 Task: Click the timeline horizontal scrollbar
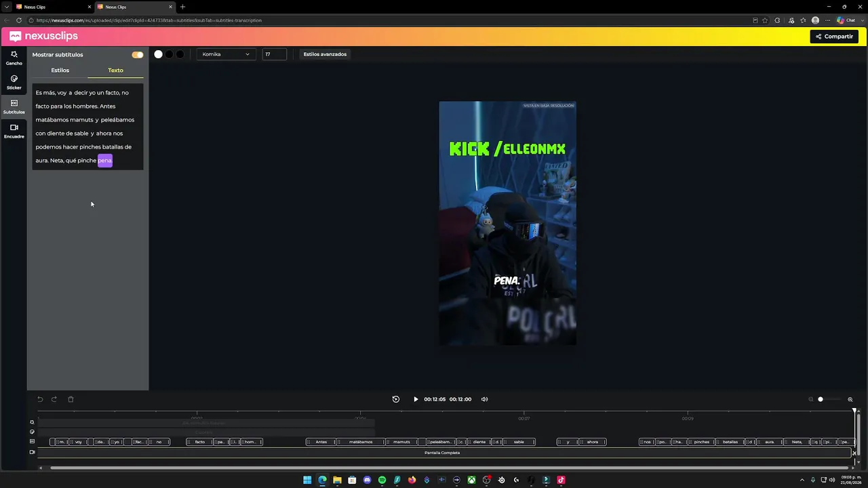coord(449,468)
